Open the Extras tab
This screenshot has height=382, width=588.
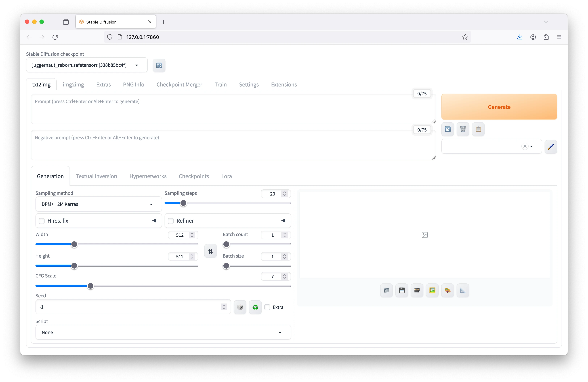103,84
